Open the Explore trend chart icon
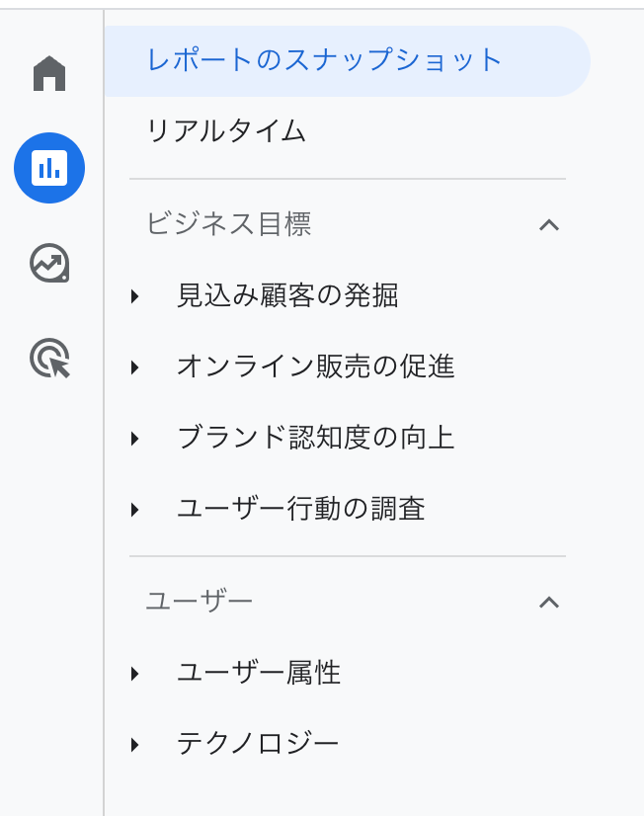 [x=49, y=263]
